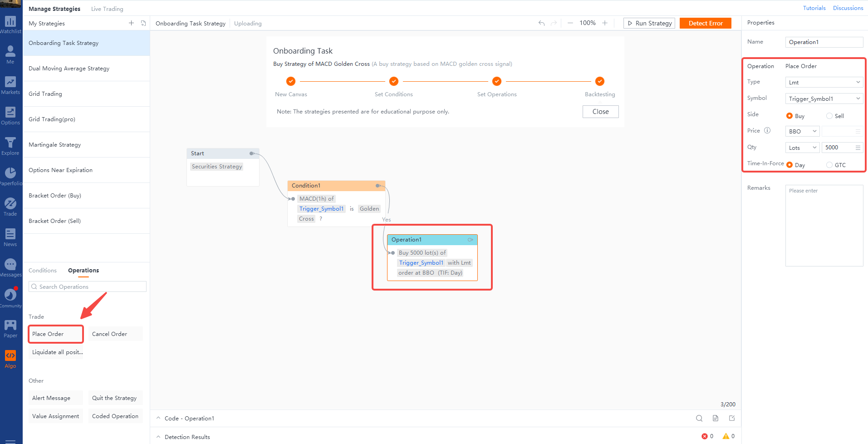This screenshot has width=868, height=444.
Task: Redo the last canvas action
Action: pyautogui.click(x=554, y=23)
